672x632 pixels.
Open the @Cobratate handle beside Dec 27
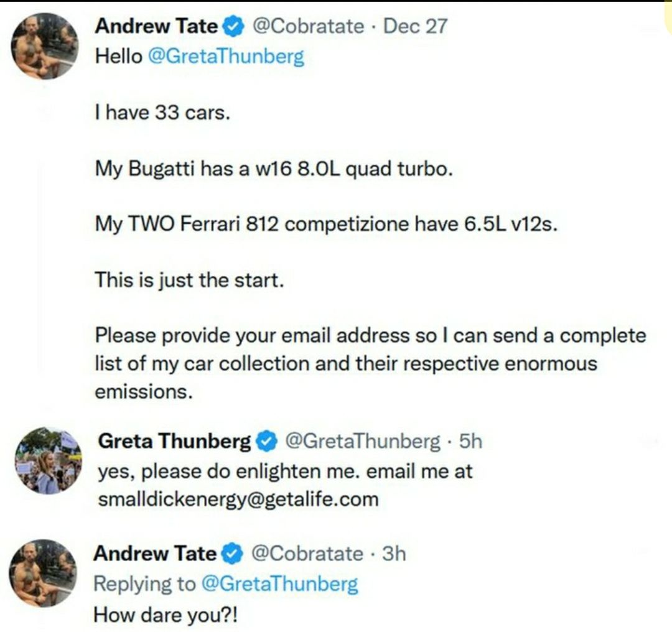tap(308, 27)
